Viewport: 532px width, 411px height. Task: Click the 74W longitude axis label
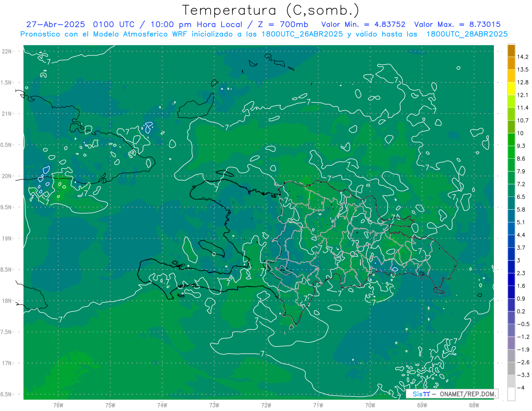pyautogui.click(x=162, y=405)
